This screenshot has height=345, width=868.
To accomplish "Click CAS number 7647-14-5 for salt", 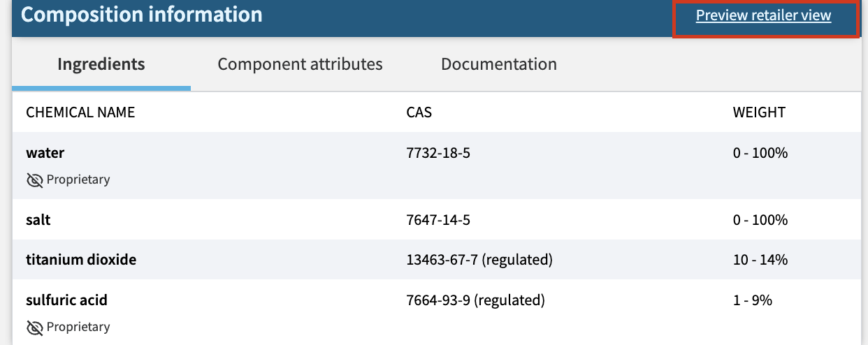I will (438, 220).
